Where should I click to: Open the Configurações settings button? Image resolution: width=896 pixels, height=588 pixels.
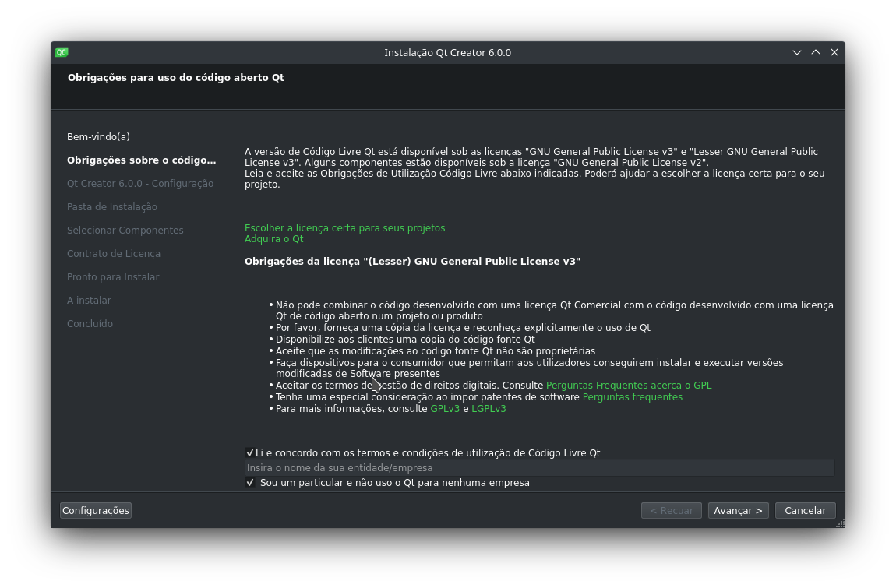(96, 511)
